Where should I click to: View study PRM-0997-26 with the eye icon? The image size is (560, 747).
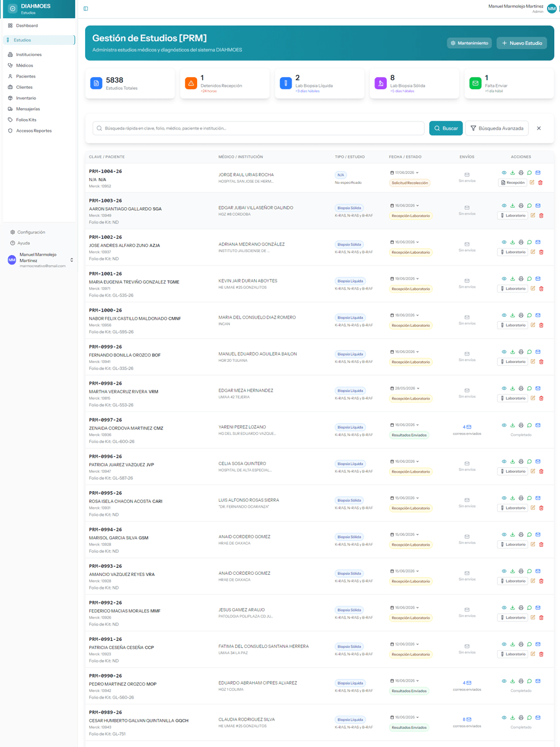504,425
